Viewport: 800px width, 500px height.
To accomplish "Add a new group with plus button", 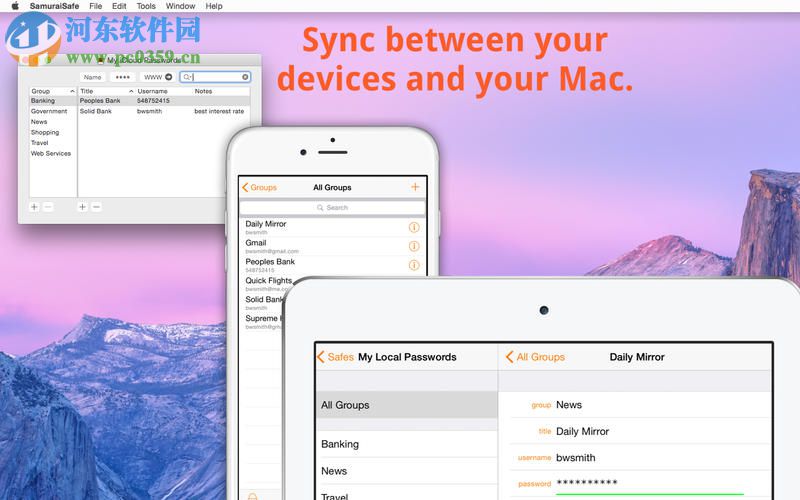I will coord(35,207).
